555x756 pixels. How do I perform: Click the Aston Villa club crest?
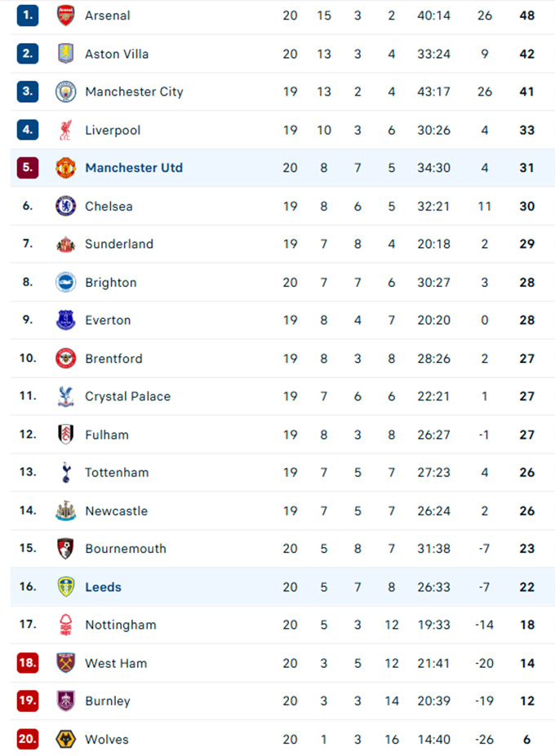coord(65,54)
